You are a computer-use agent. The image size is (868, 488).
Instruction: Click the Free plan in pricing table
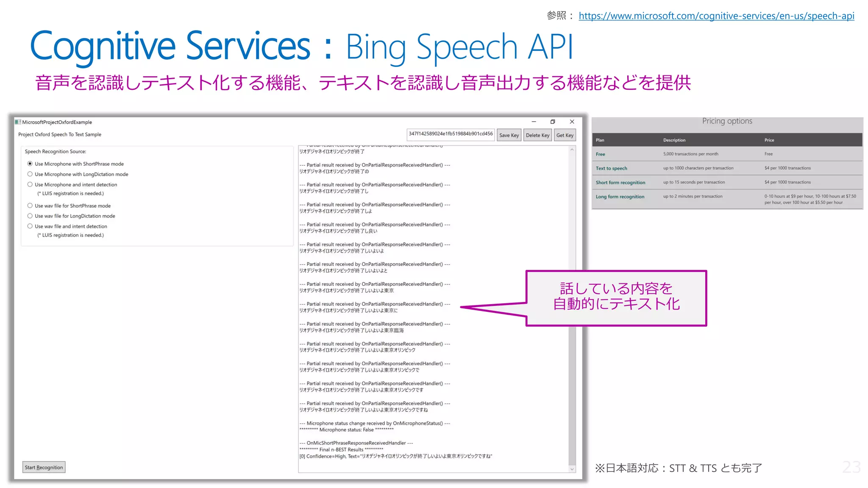click(x=600, y=154)
